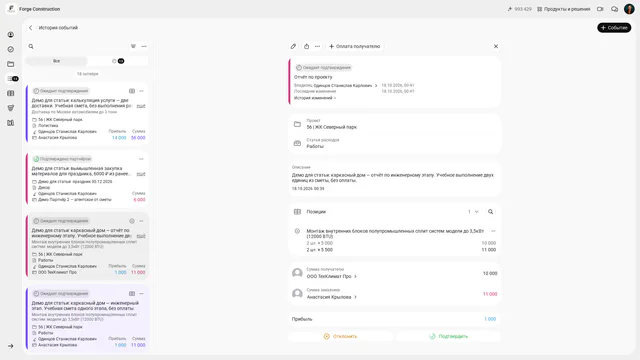Screen dimensions: 640x360
Task: Open the checkmark tasks icon in sidebar
Action: click(x=11, y=49)
